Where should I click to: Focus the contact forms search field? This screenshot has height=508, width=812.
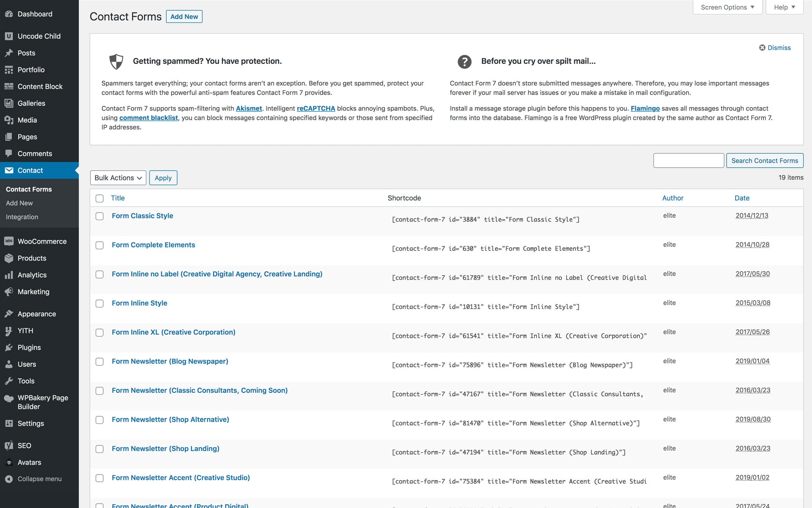688,160
